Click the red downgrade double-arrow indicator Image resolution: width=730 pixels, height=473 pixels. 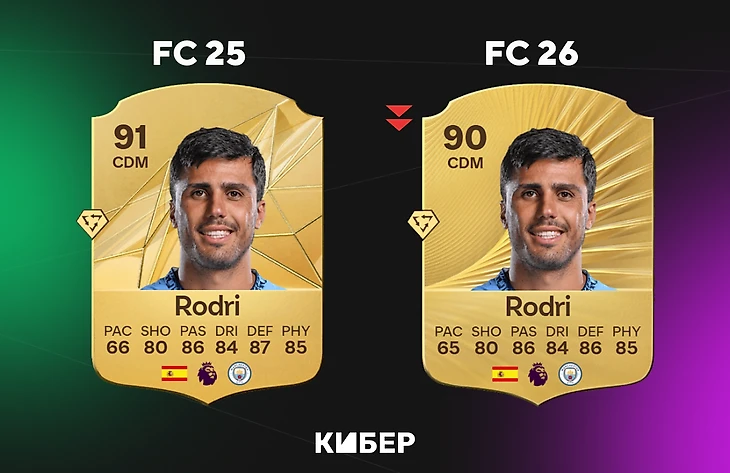[399, 117]
